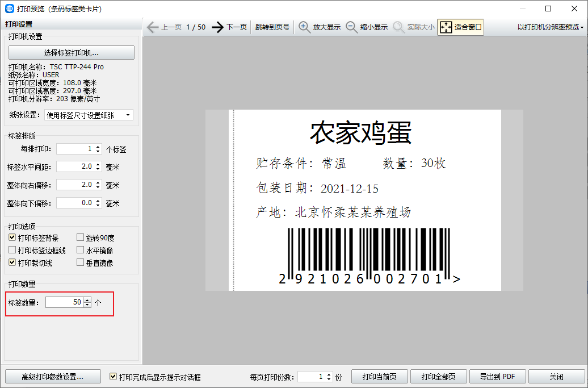The image size is (588, 388).
Task: Open jump to page number
Action: (x=272, y=27)
